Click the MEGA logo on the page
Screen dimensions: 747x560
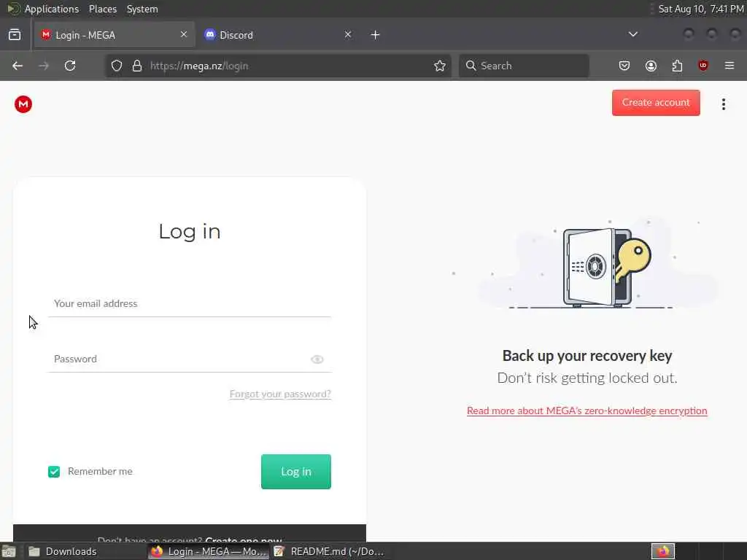pyautogui.click(x=23, y=104)
